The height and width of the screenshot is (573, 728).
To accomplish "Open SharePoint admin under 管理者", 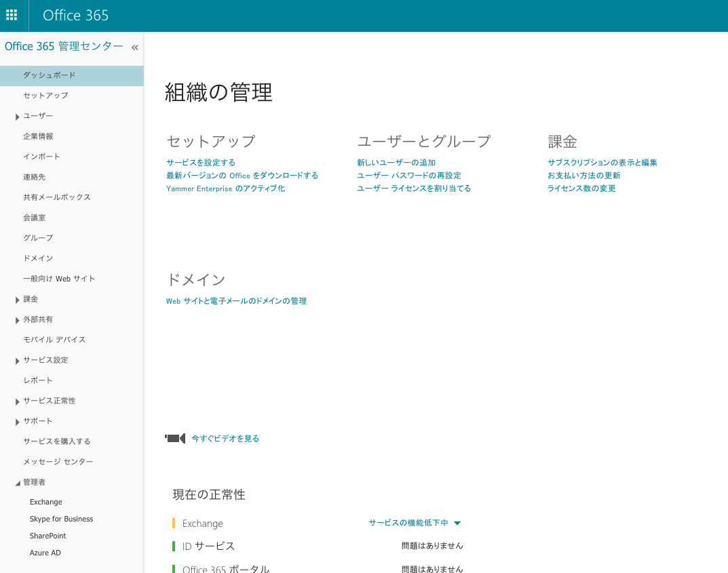I will coord(47,536).
